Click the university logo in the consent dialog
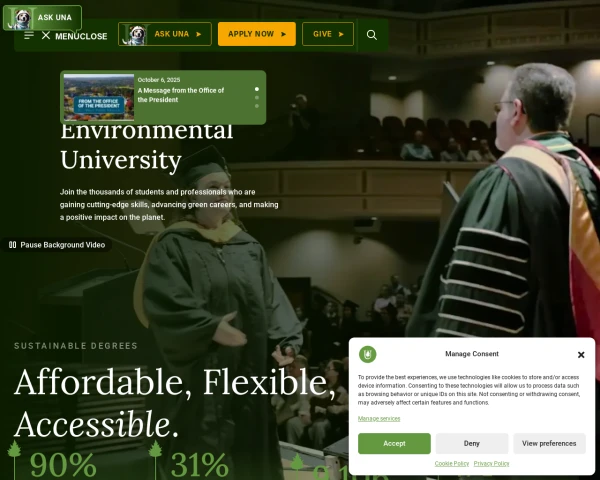This screenshot has height=480, width=600. coord(368,354)
